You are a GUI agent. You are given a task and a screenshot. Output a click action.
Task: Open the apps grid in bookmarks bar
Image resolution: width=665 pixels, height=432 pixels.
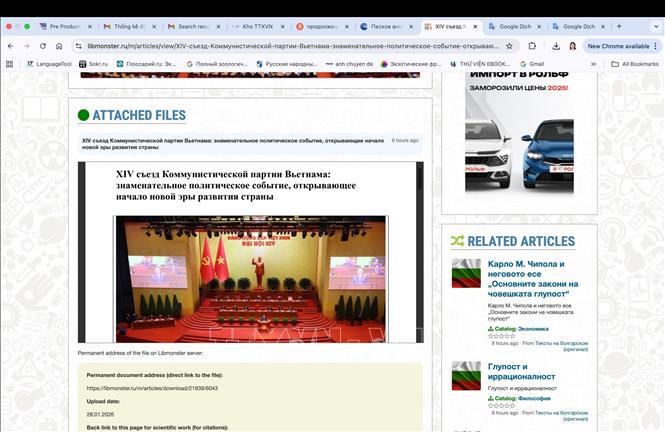10,64
